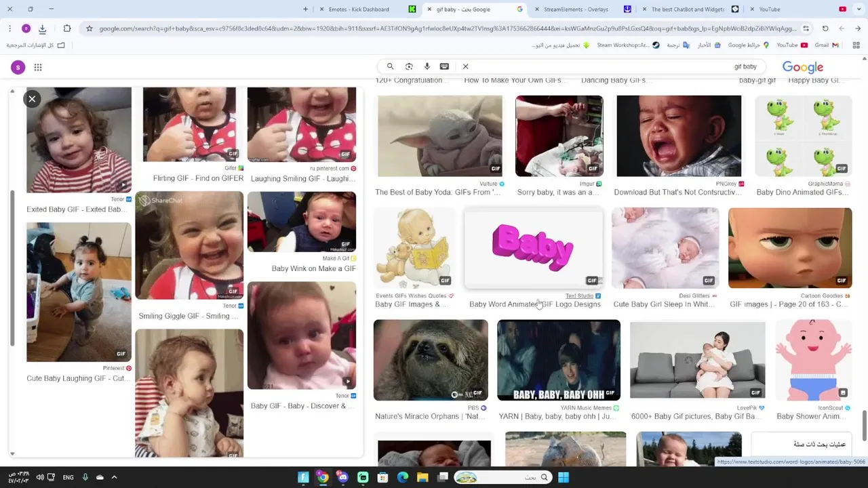This screenshot has height=488, width=868.
Task: Close the 'gif baby' Google tab
Action: [x=429, y=9]
